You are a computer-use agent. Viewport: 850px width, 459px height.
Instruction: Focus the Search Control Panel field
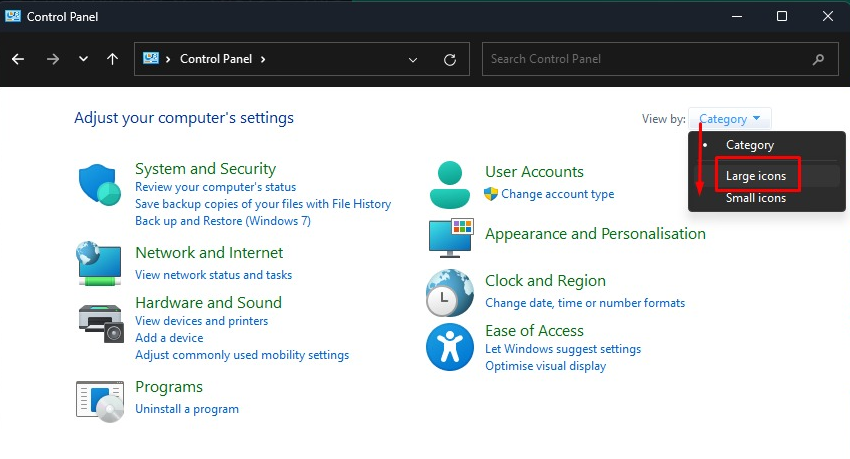click(660, 59)
